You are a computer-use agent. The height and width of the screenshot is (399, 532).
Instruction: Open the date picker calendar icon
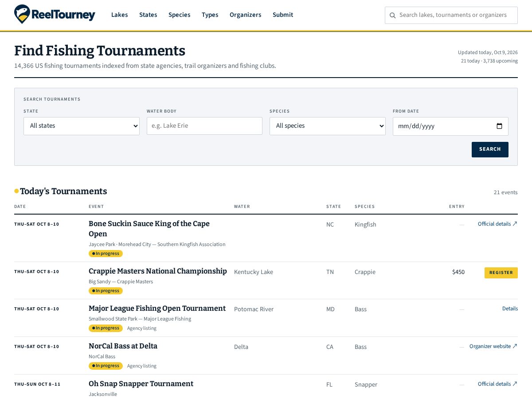(x=499, y=126)
